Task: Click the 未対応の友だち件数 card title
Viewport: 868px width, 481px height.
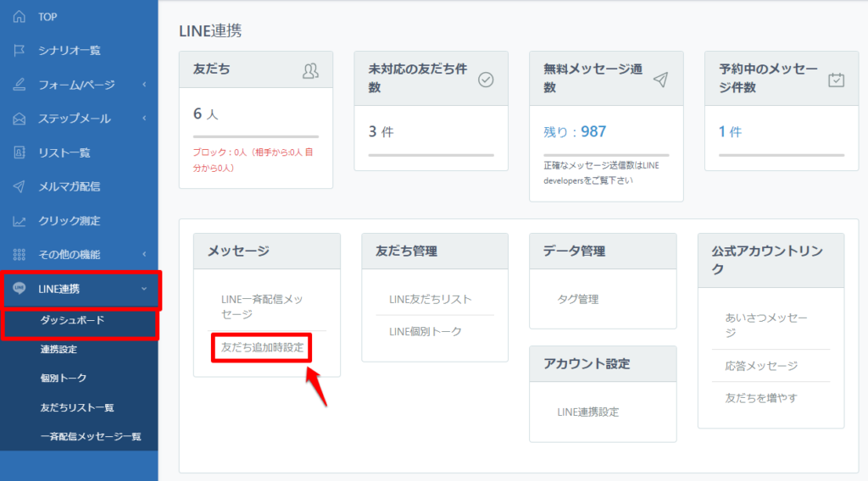Action: pyautogui.click(x=418, y=78)
